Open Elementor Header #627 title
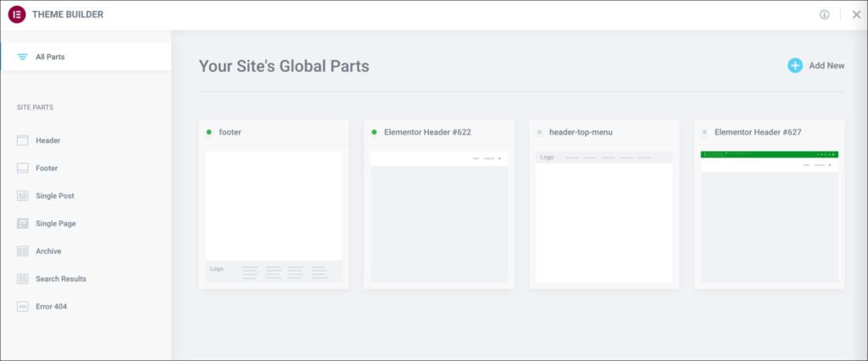Screen dimensions: 868x361 758,132
